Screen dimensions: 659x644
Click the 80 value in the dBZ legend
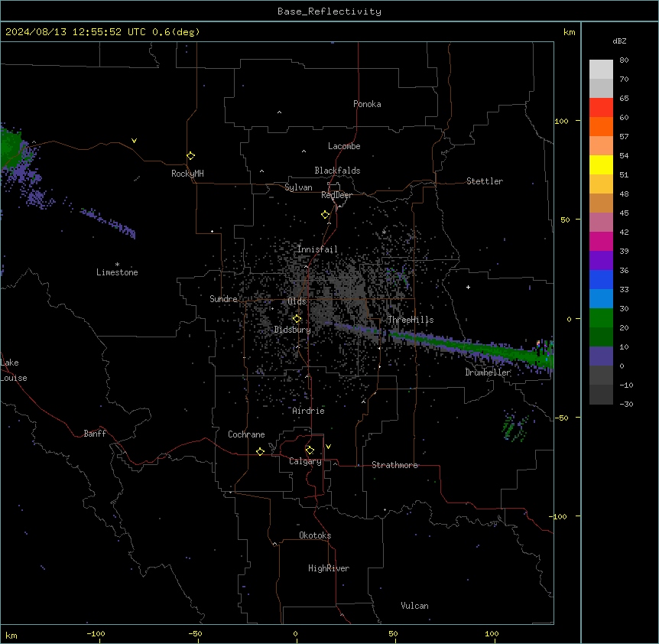[624, 60]
